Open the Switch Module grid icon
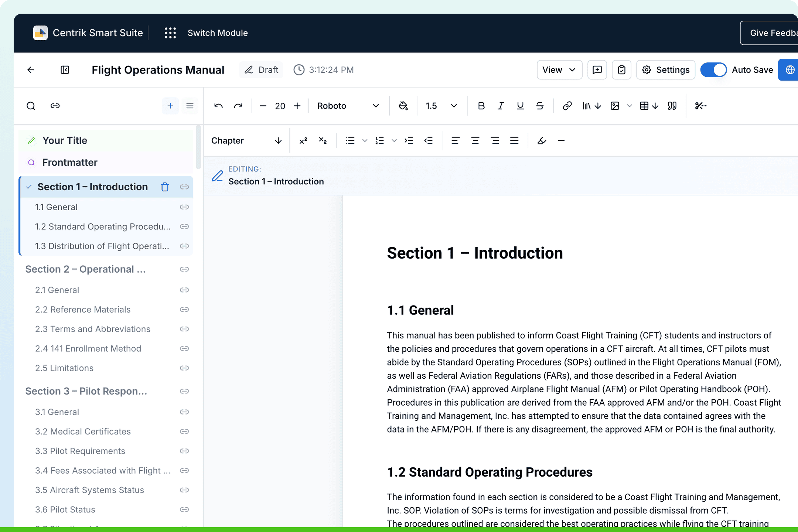 pyautogui.click(x=170, y=33)
